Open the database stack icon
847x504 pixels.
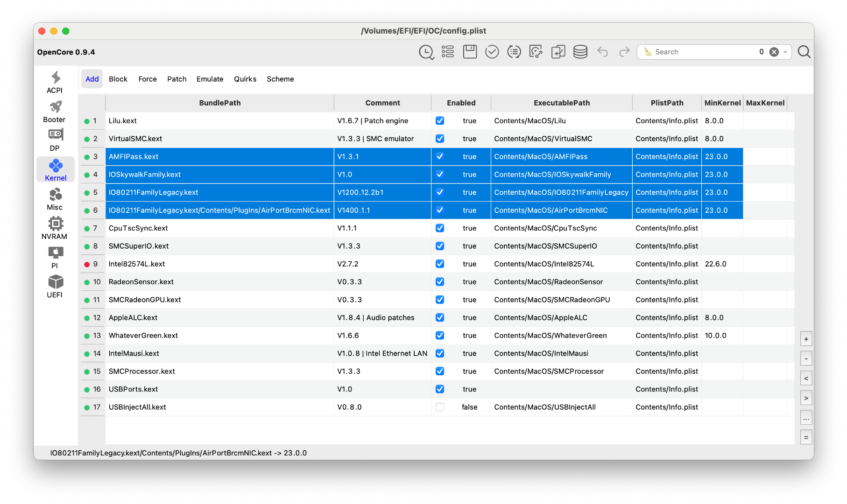pos(580,52)
